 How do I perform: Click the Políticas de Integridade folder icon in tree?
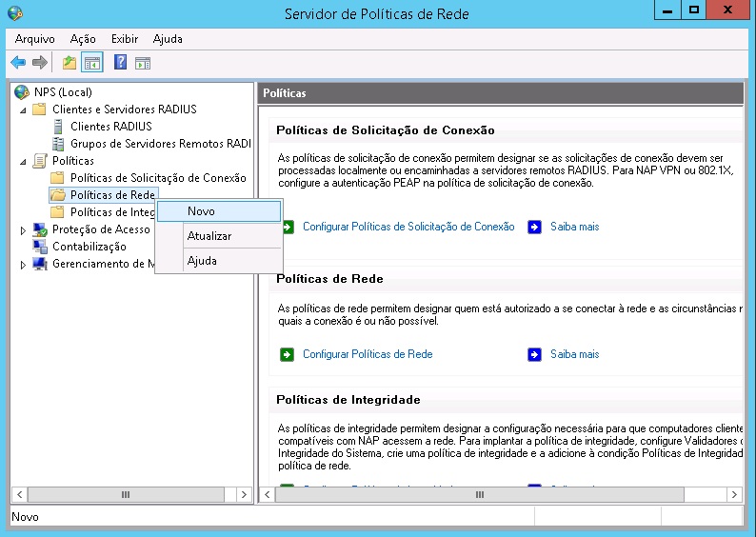57,212
